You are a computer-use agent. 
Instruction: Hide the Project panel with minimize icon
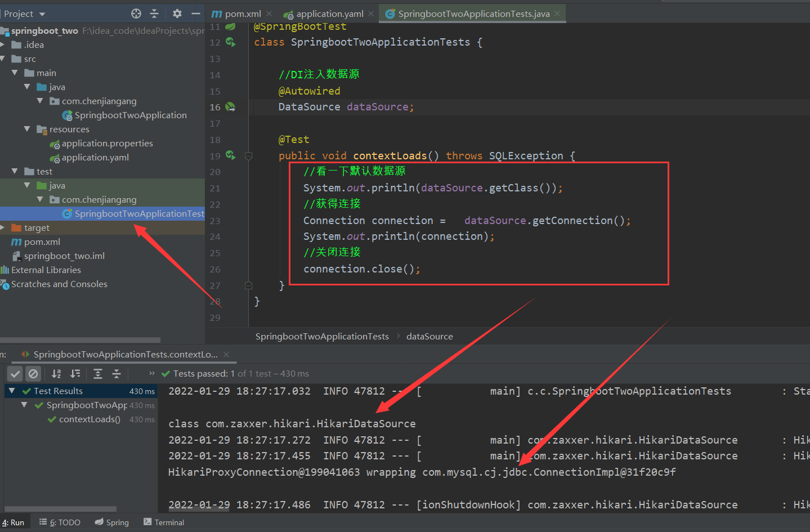click(x=195, y=14)
